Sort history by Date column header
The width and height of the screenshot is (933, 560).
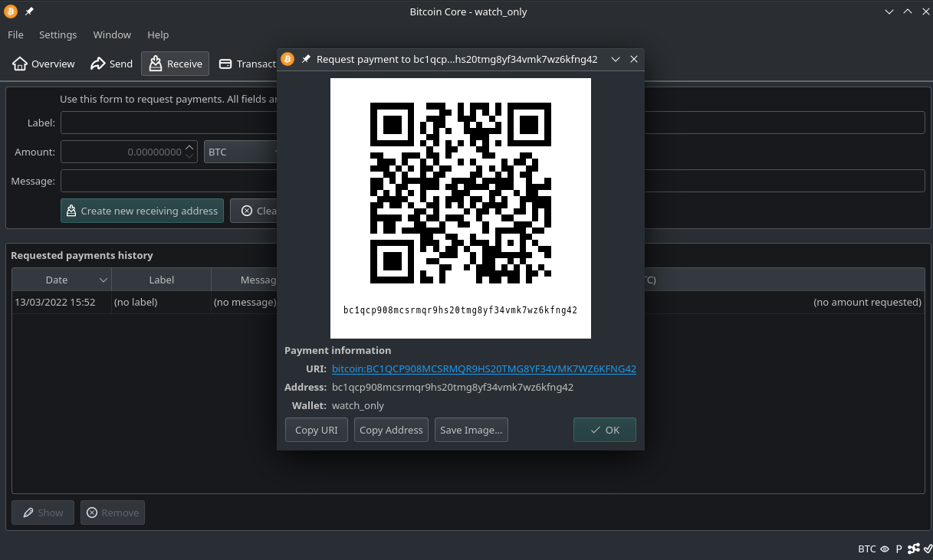point(61,280)
